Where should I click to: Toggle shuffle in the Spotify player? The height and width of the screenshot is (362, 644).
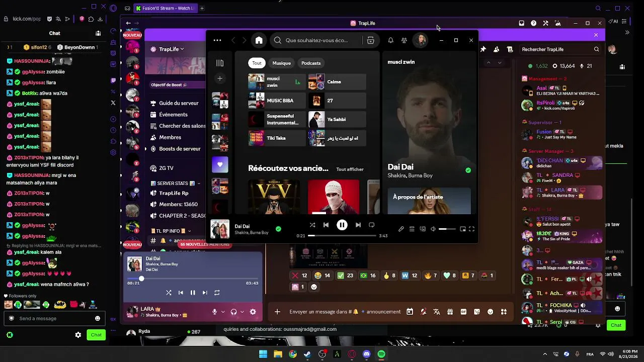point(312,225)
